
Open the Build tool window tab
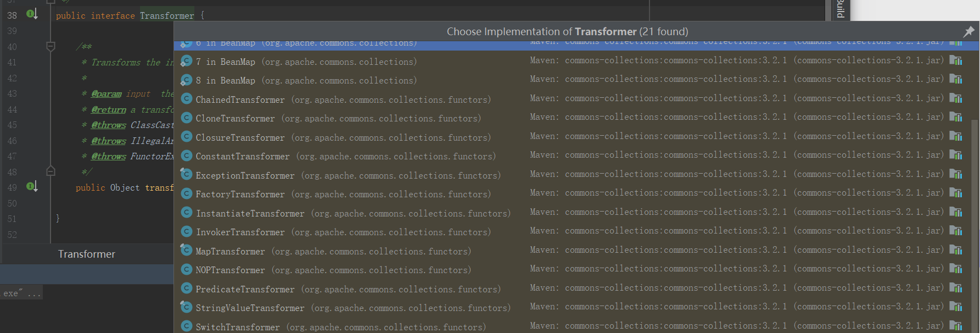coord(840,9)
